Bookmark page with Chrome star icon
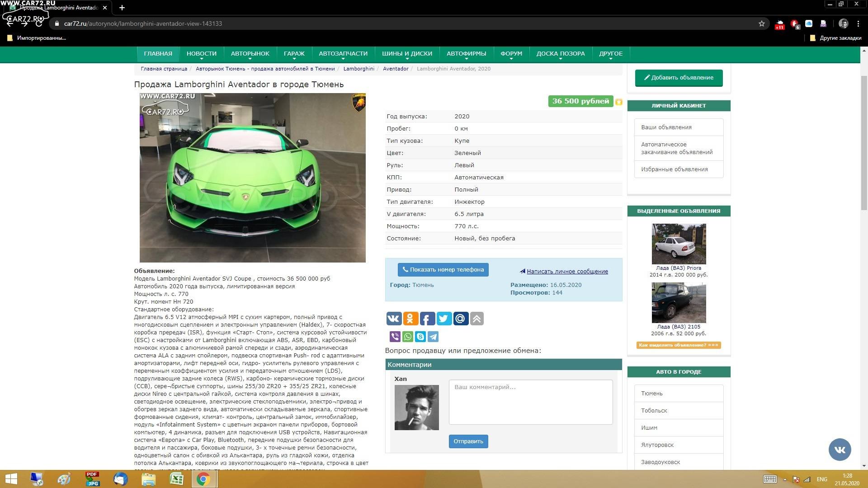 tap(762, 23)
